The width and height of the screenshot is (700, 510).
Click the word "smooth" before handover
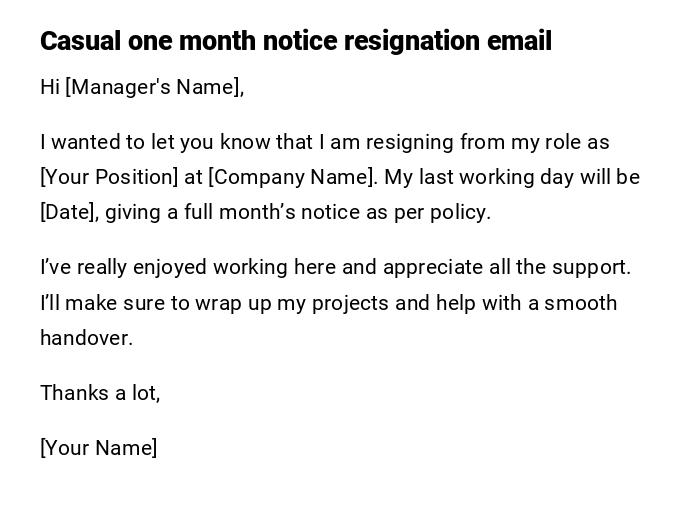click(x=581, y=303)
